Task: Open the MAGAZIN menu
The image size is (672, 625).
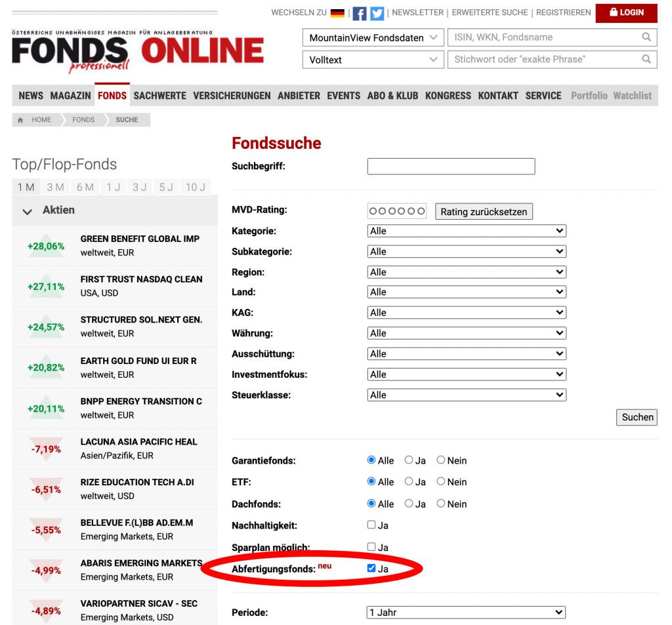Action: pyautogui.click(x=70, y=96)
